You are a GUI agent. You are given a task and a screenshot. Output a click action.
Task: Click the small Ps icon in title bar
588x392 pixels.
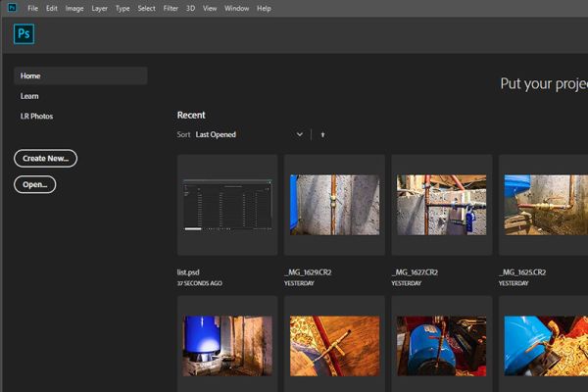pos(12,8)
